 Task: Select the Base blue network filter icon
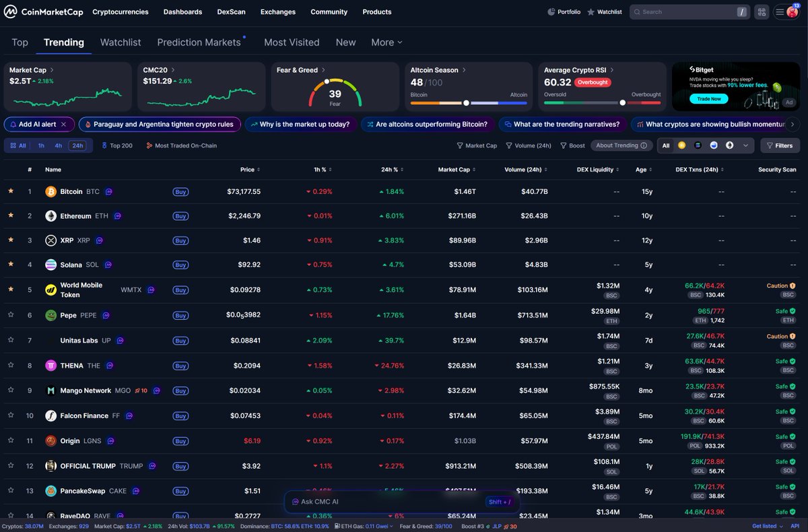(x=714, y=145)
